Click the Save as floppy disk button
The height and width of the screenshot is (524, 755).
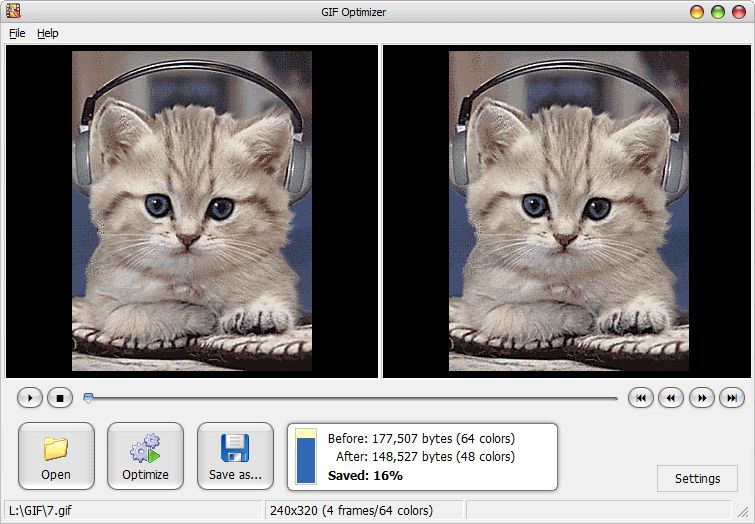click(x=235, y=456)
